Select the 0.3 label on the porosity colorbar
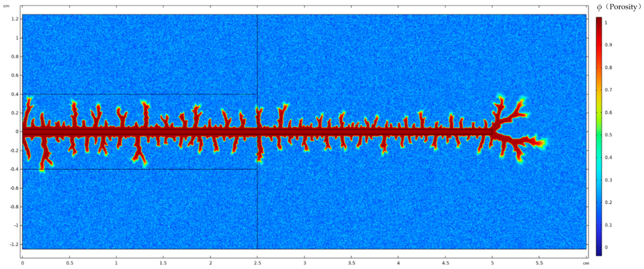The height and width of the screenshot is (269, 644). pyautogui.click(x=609, y=180)
